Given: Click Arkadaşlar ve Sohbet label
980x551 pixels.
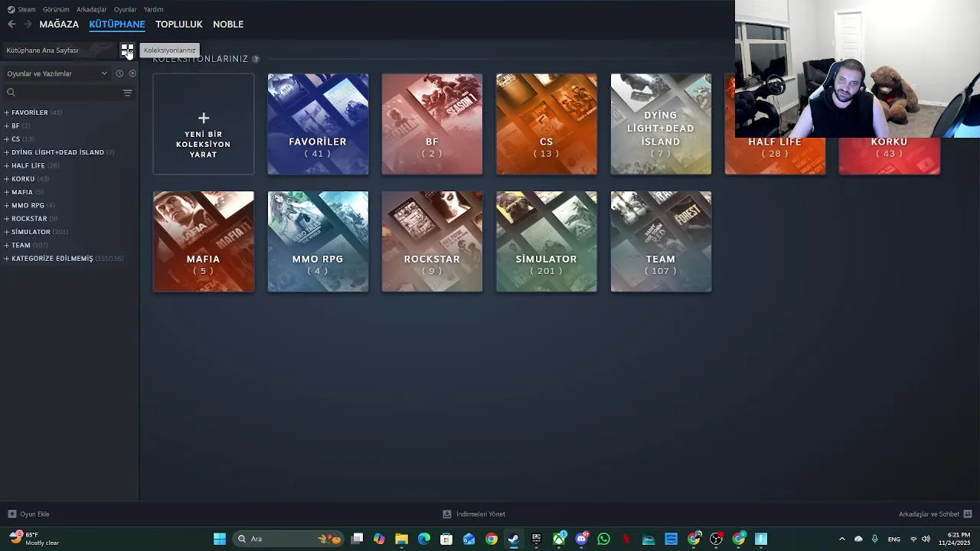Looking at the screenshot, I should [929, 514].
